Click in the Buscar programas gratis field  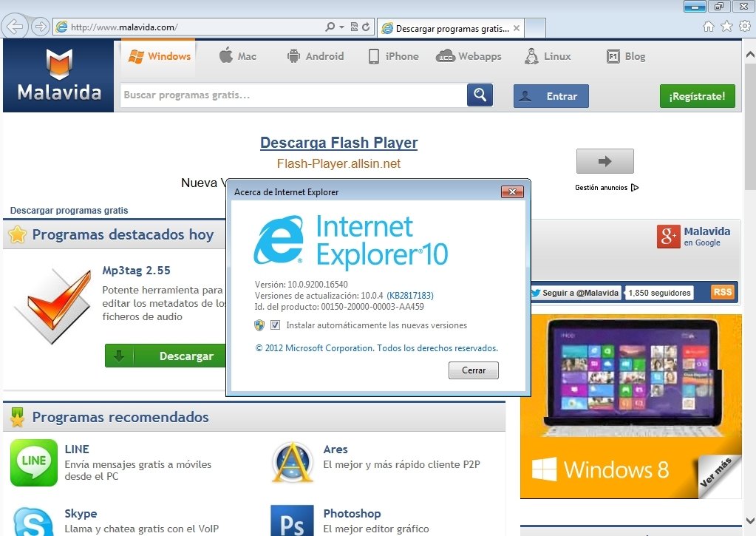[293, 95]
